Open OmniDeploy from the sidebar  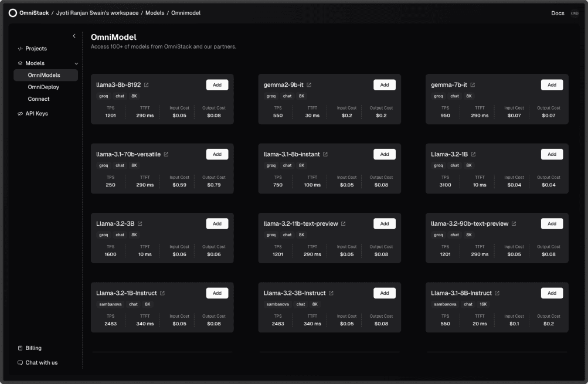pos(43,87)
